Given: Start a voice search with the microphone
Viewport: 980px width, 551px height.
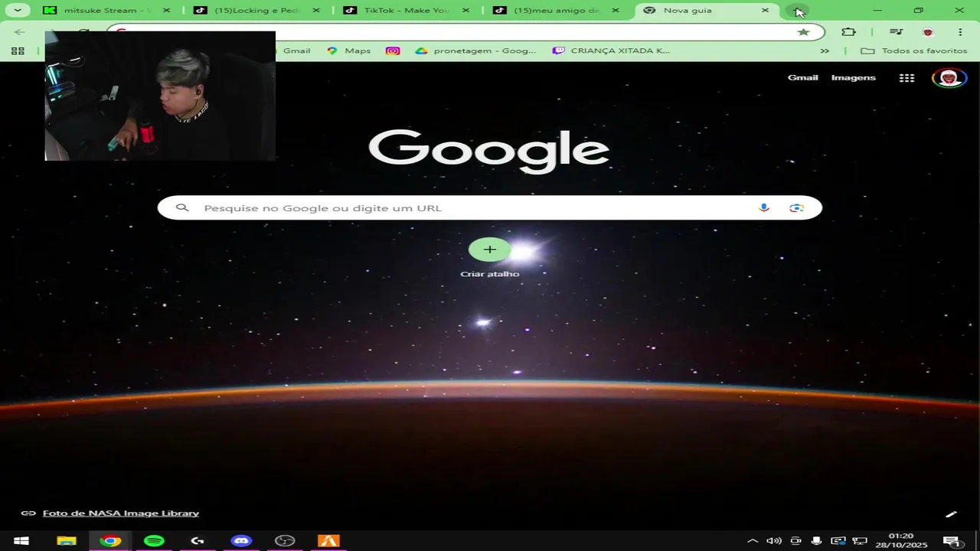Looking at the screenshot, I should (763, 208).
